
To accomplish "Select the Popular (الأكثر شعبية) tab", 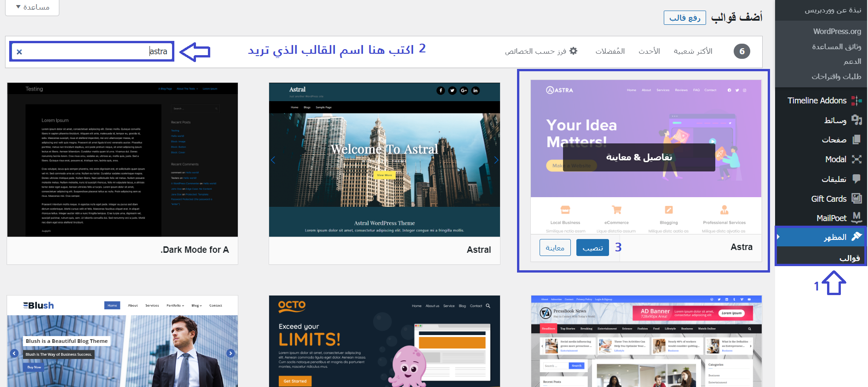I will 693,51.
